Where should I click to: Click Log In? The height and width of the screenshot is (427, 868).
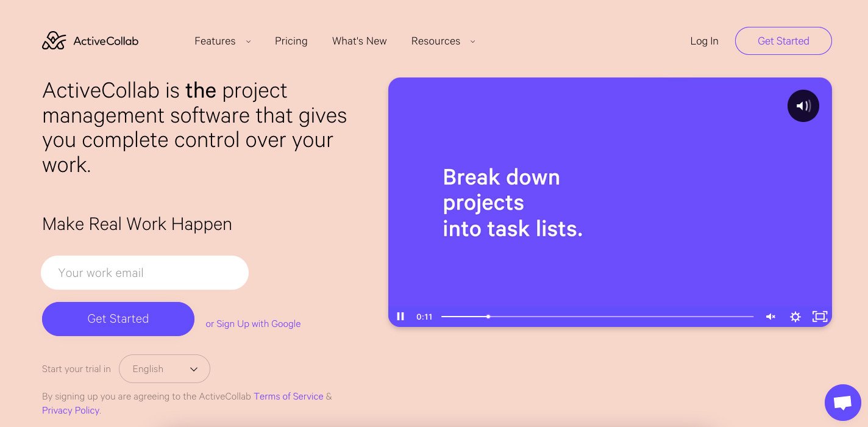pos(704,41)
